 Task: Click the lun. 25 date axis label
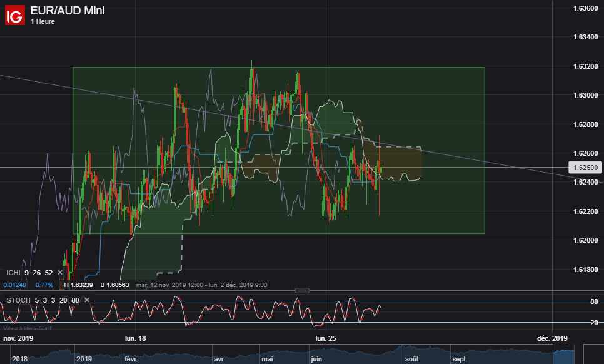pos(326,338)
